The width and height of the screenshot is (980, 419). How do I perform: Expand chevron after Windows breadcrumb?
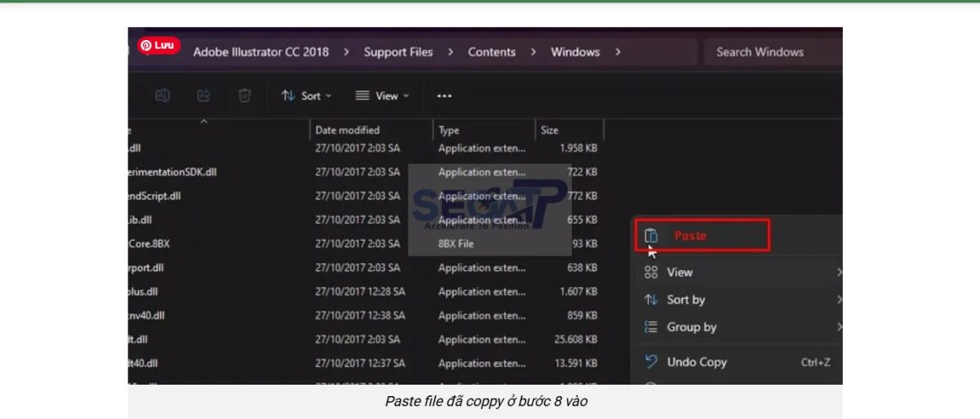(617, 51)
